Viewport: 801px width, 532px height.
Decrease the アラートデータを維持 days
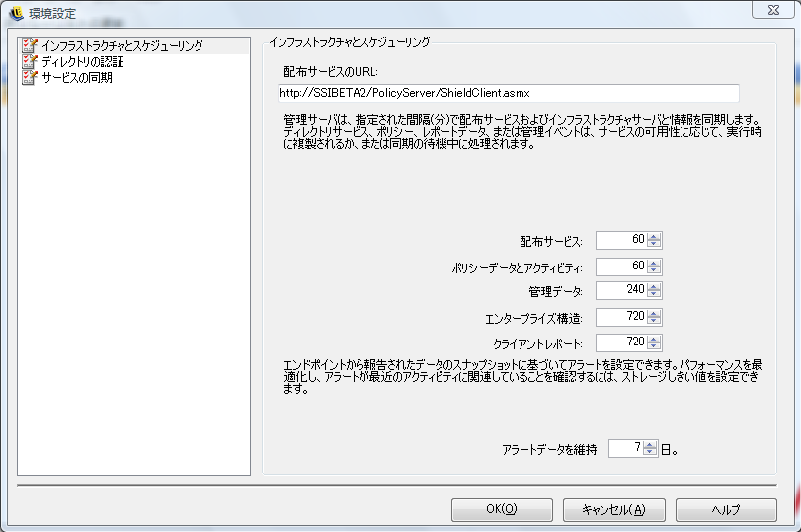[x=649, y=452]
